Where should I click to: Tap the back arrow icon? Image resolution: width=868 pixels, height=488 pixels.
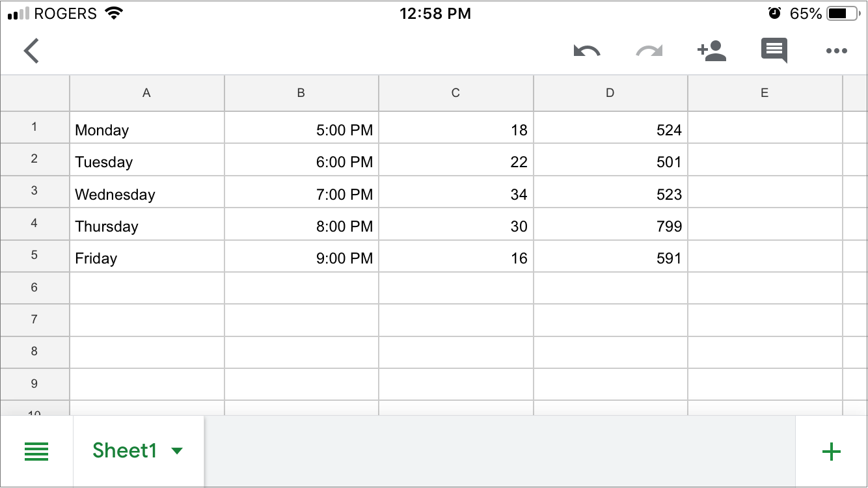pyautogui.click(x=31, y=51)
